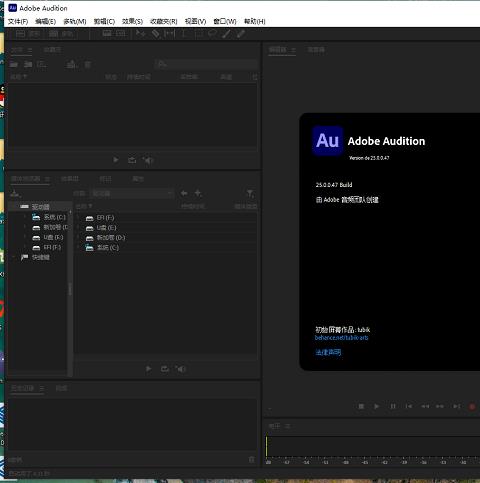
Task: Open the Media Browser panel menu
Action: coord(47,179)
